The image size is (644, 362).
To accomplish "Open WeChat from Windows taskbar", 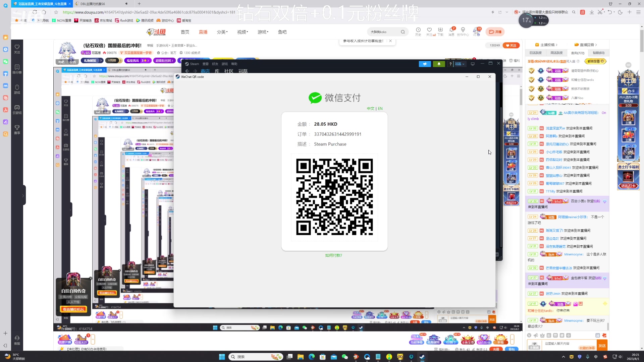I will coord(344,357).
